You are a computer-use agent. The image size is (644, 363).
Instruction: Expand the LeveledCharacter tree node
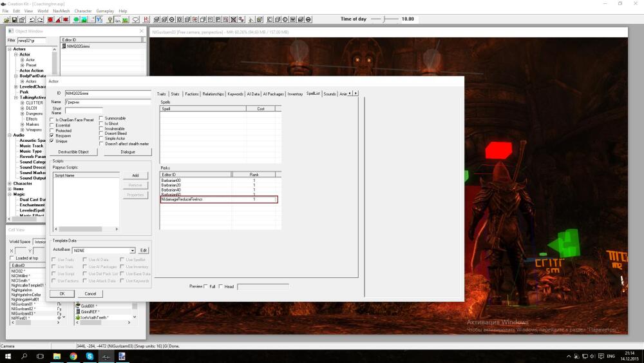coord(16,87)
